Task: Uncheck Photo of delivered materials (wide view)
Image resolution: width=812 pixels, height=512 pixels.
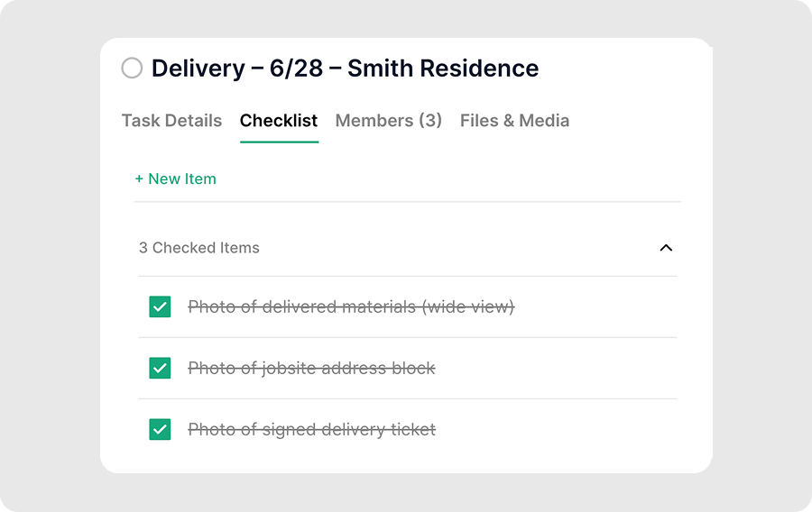Action: [160, 307]
